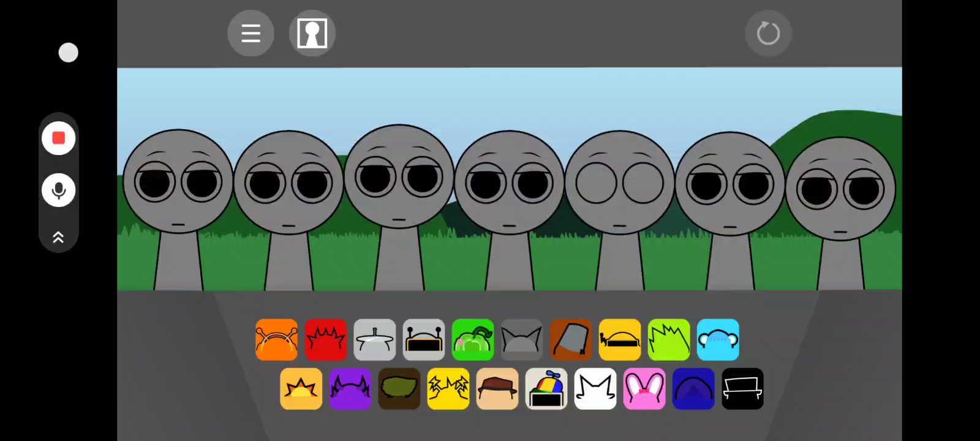Choose the lime green spiky hair icon

click(668, 340)
